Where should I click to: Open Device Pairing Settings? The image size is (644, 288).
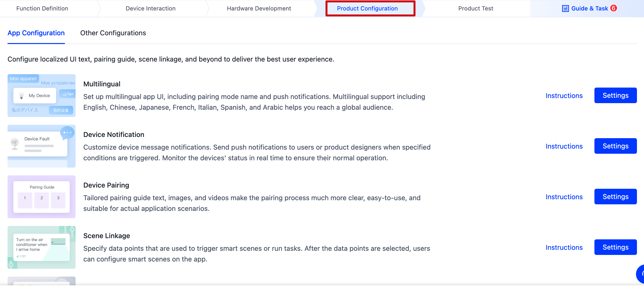click(615, 197)
